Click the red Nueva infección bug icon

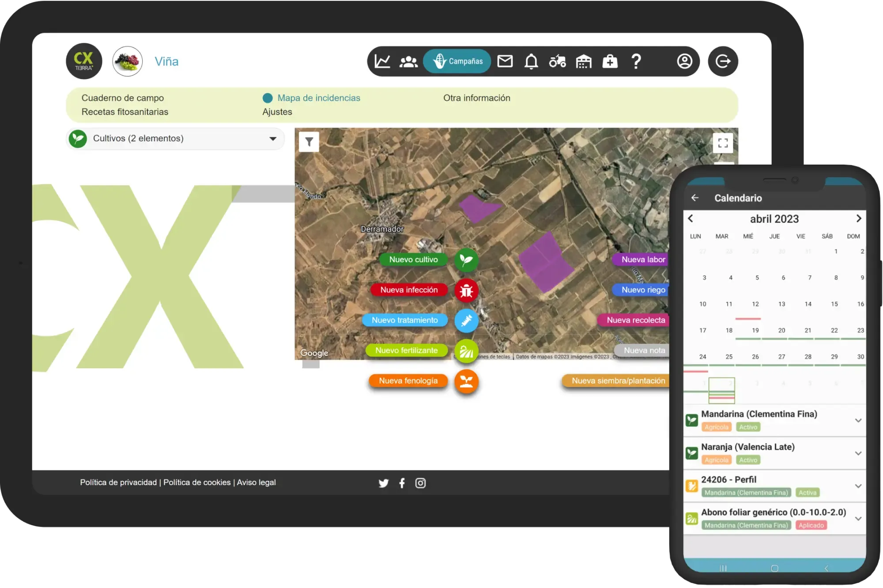(466, 290)
